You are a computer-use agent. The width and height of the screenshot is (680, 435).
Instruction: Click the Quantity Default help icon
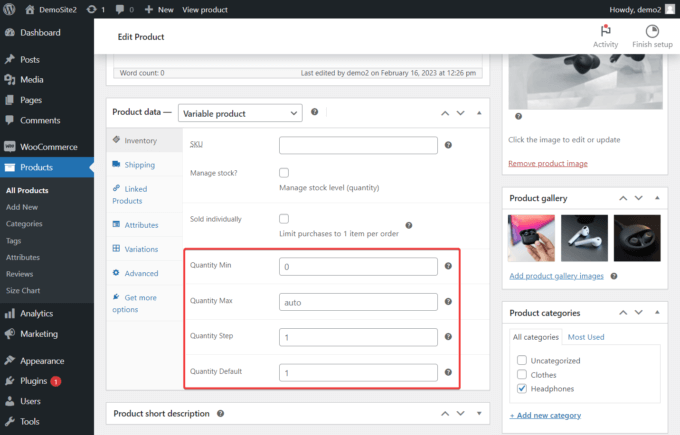[448, 372]
